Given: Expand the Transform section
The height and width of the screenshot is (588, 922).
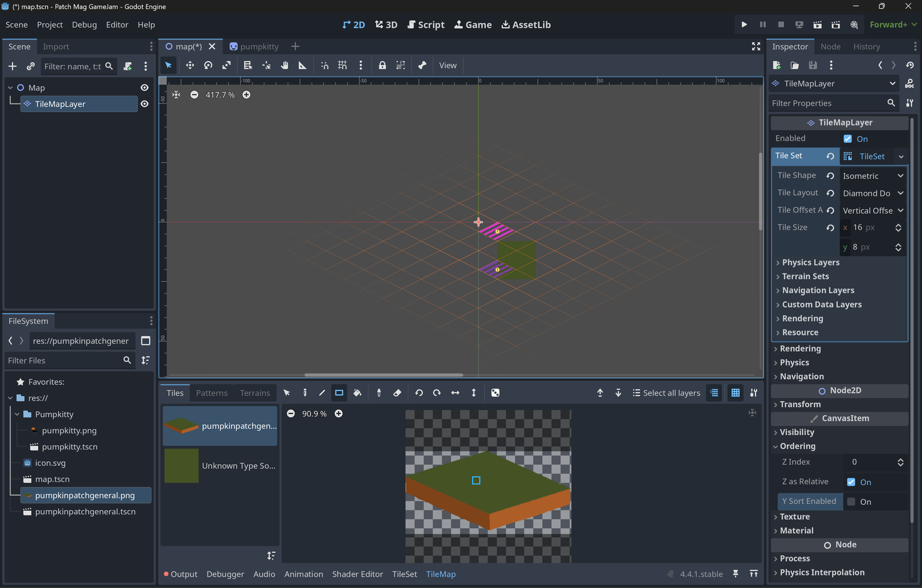Looking at the screenshot, I should 800,404.
